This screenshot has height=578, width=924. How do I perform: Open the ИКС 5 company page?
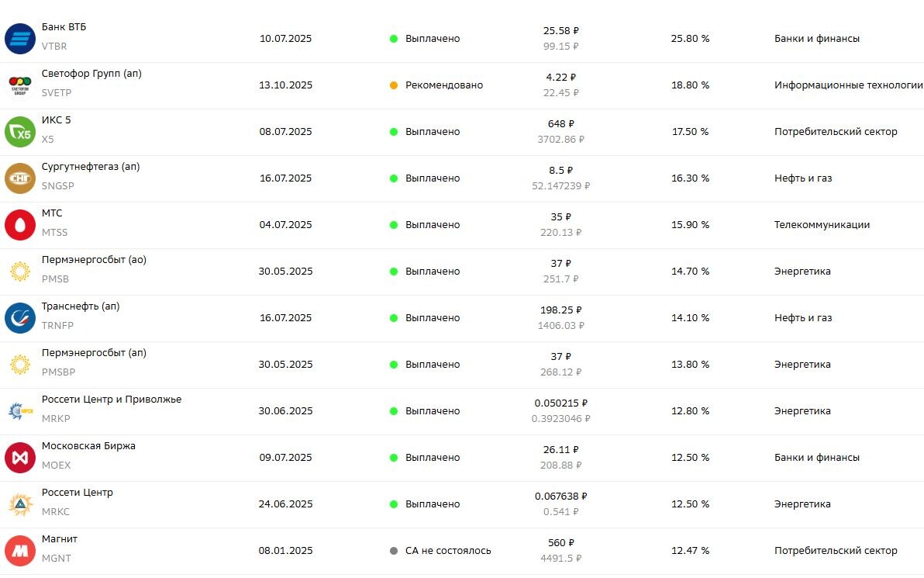[56, 120]
